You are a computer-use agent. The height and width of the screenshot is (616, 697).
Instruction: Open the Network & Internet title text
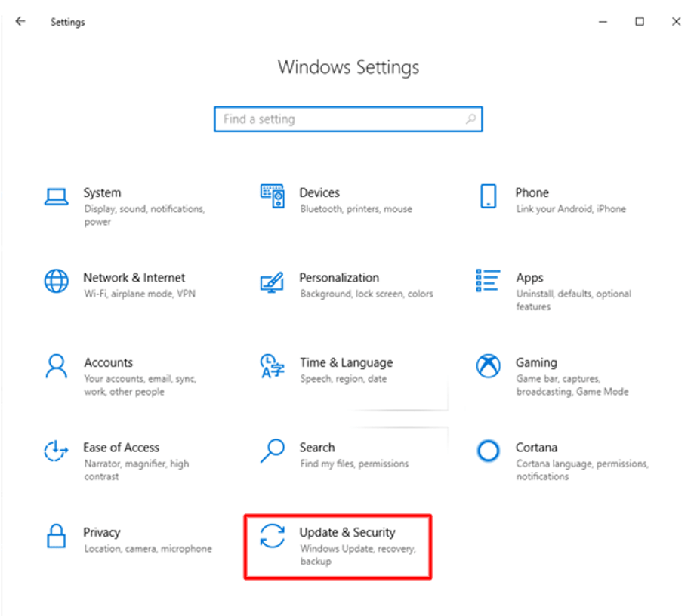134,278
